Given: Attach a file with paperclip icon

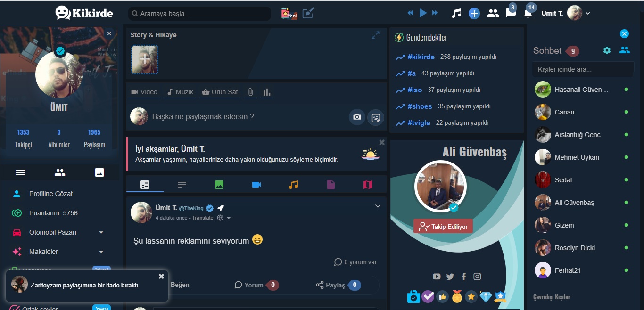Looking at the screenshot, I should pos(250,92).
